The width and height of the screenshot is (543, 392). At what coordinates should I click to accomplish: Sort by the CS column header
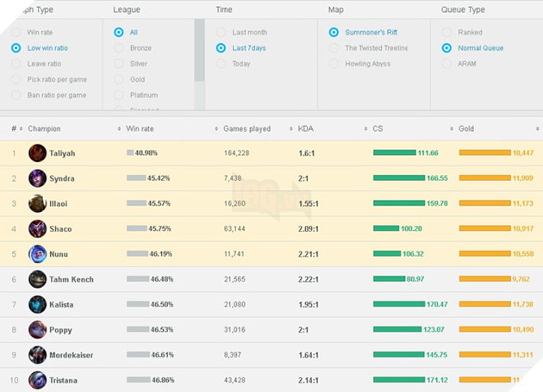[378, 129]
